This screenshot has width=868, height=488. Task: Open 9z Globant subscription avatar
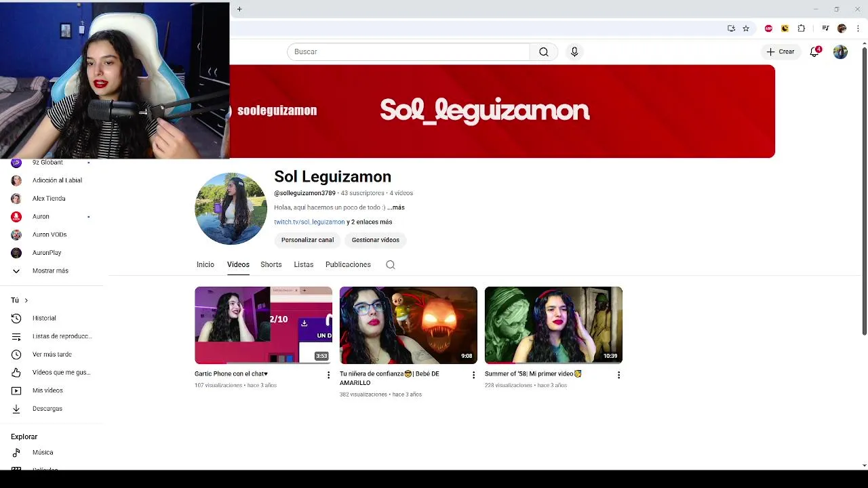click(16, 163)
